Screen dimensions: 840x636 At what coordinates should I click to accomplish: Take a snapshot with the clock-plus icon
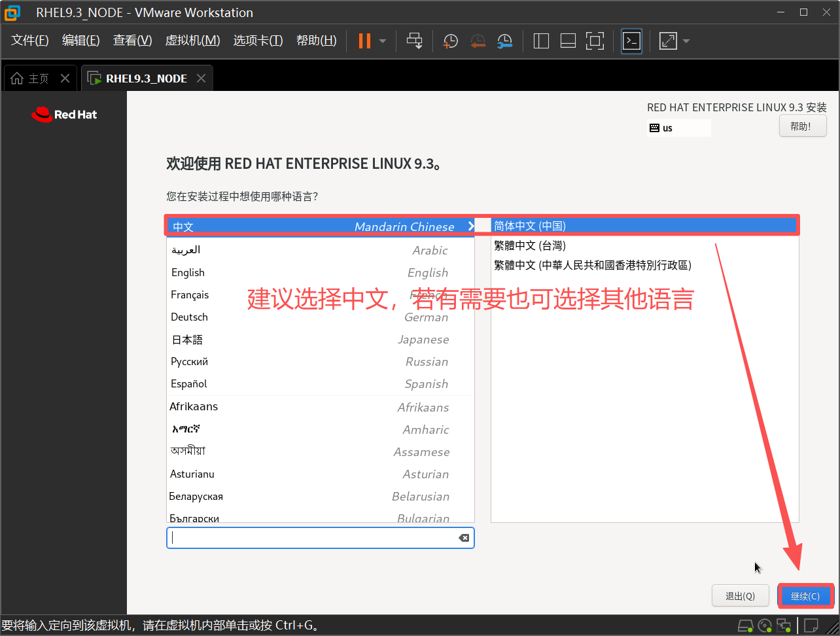click(x=450, y=41)
